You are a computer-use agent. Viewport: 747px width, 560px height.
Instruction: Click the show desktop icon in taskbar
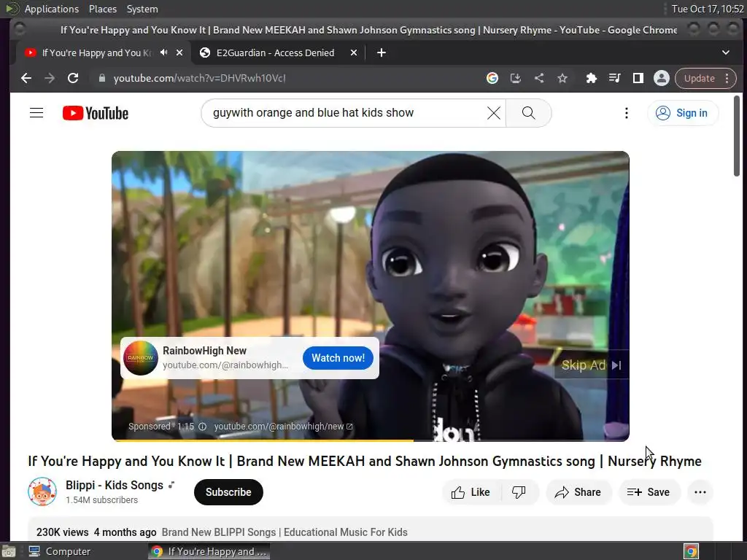pyautogui.click(x=9, y=551)
